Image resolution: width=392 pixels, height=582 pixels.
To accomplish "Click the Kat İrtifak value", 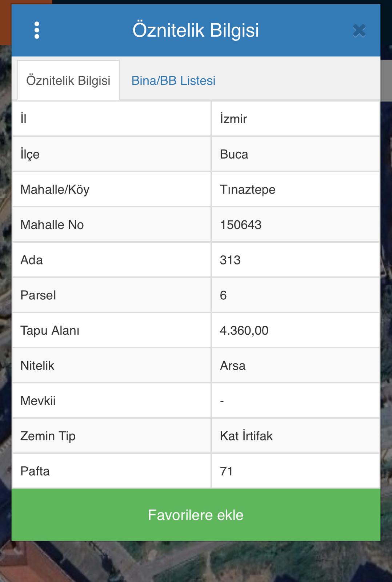I will point(246,436).
